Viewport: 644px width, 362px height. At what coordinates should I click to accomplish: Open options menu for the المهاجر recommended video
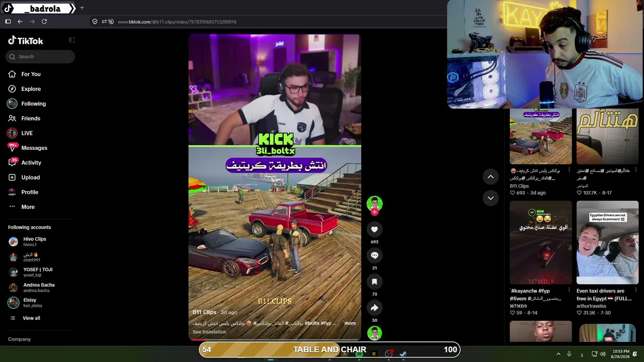636,170
